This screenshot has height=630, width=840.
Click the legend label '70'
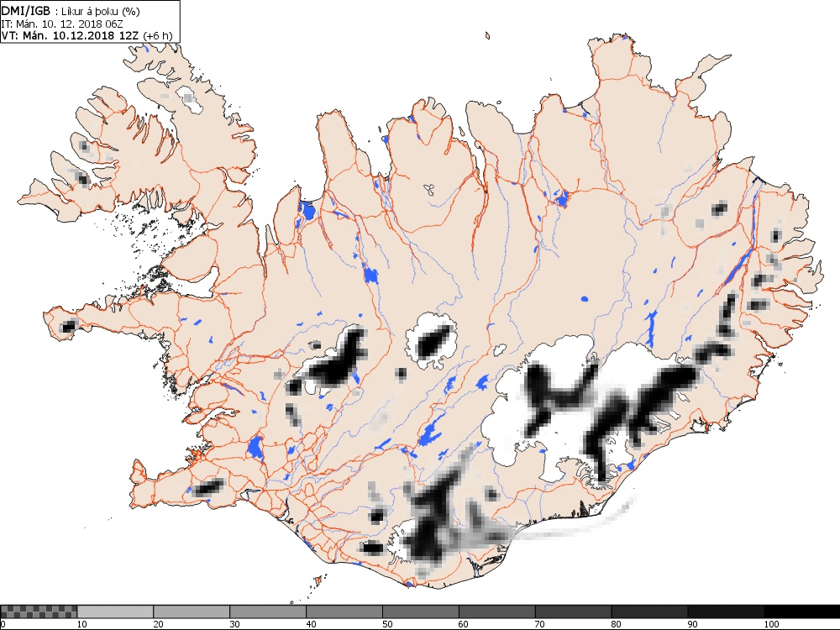coord(540,624)
